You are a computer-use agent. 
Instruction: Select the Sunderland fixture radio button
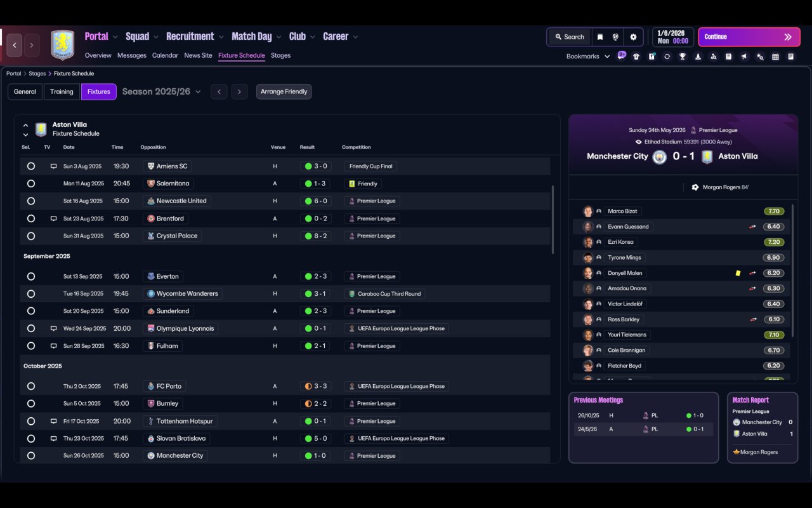click(x=31, y=311)
